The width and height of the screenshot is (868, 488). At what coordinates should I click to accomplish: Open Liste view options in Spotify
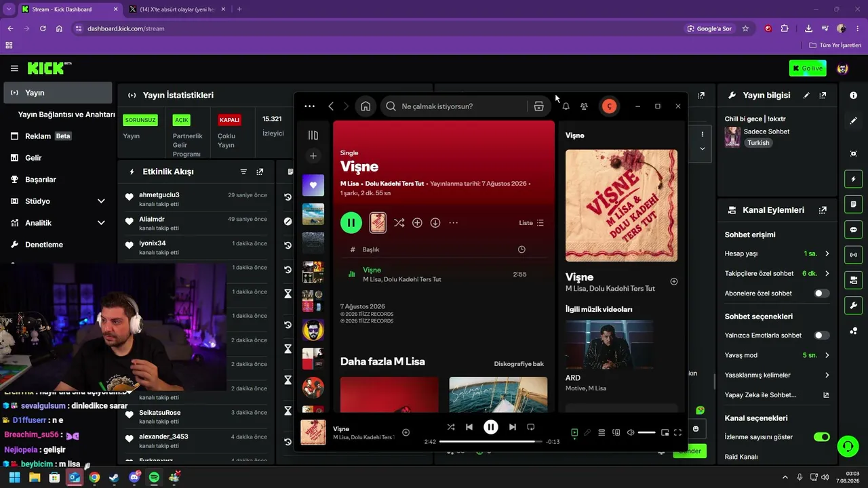(x=532, y=223)
